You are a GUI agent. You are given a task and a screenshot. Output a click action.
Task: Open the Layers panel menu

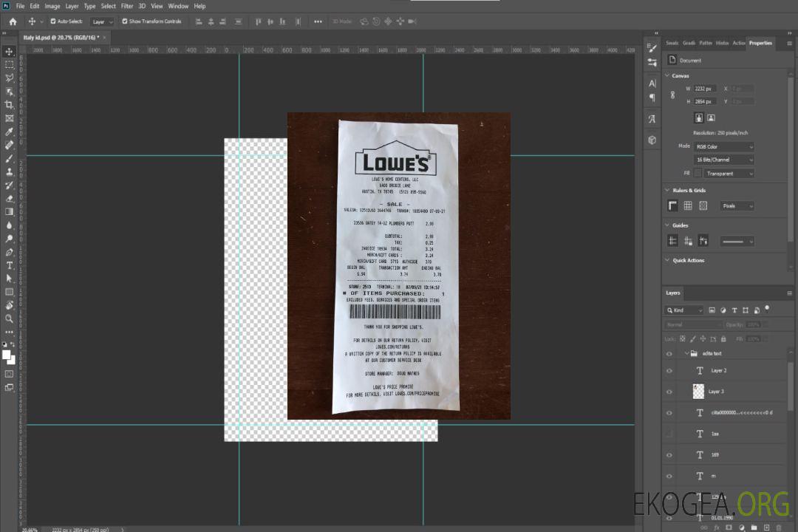point(789,293)
